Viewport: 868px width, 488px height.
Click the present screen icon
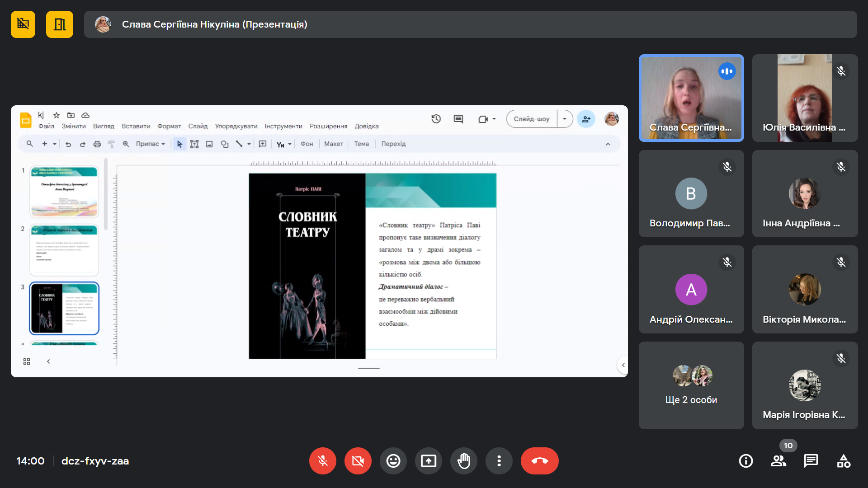pyautogui.click(x=428, y=461)
